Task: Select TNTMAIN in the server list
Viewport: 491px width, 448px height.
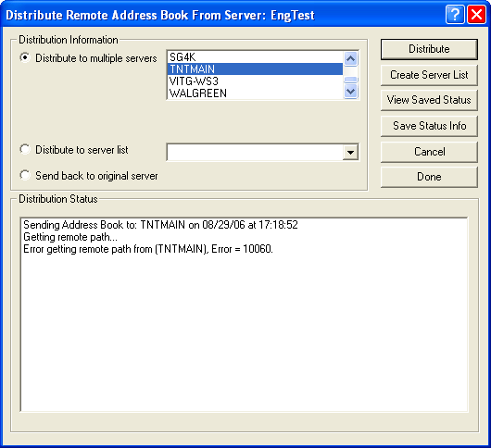Action: 255,69
